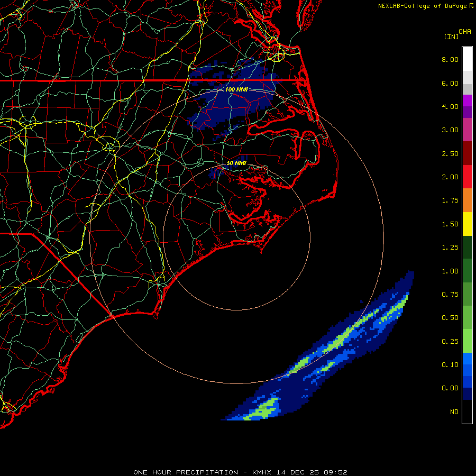Select the 0.75 legend value
Screen dimensions: 476x476
[x=450, y=295]
